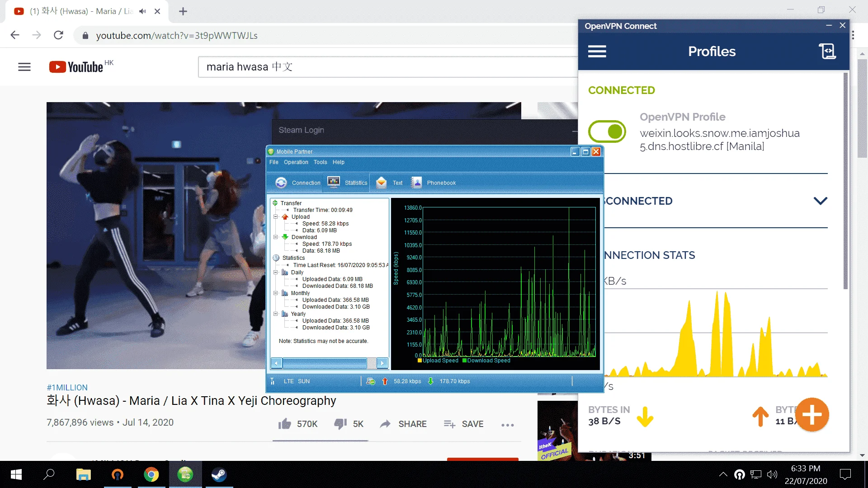Open the Tools menu in Mobile Partner
The height and width of the screenshot is (488, 868).
click(x=320, y=162)
